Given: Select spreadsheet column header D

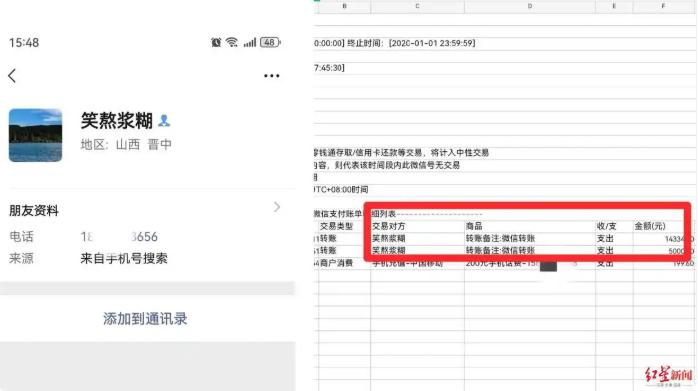Looking at the screenshot, I should point(530,6).
